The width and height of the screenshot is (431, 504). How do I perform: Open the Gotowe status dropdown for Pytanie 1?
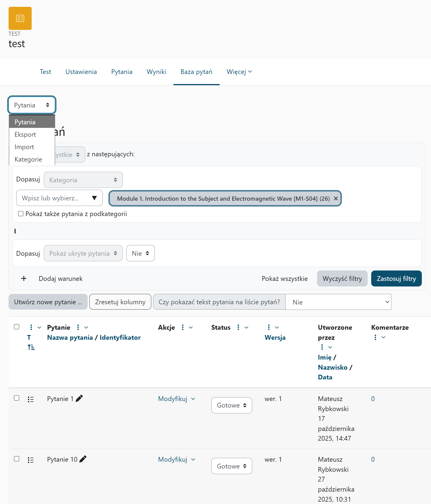coord(231,405)
